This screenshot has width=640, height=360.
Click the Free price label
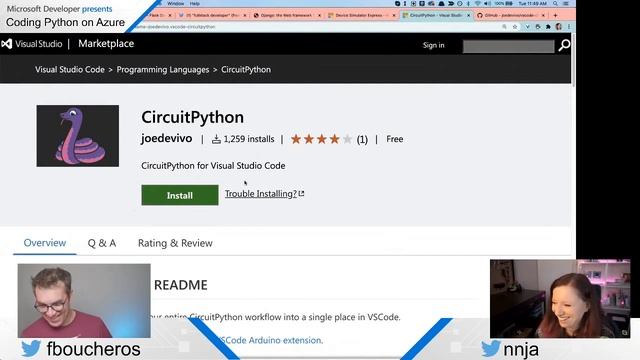[x=395, y=139]
